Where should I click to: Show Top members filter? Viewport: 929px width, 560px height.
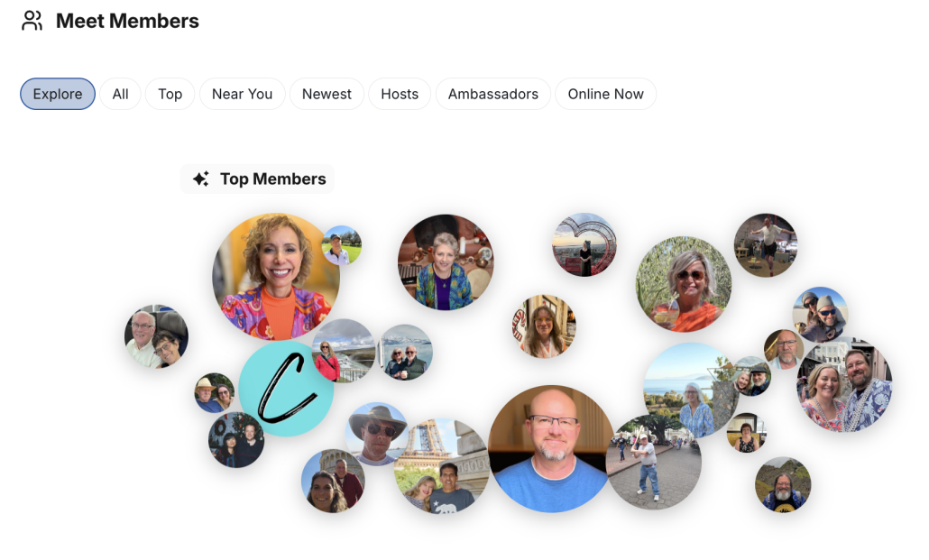click(x=170, y=94)
